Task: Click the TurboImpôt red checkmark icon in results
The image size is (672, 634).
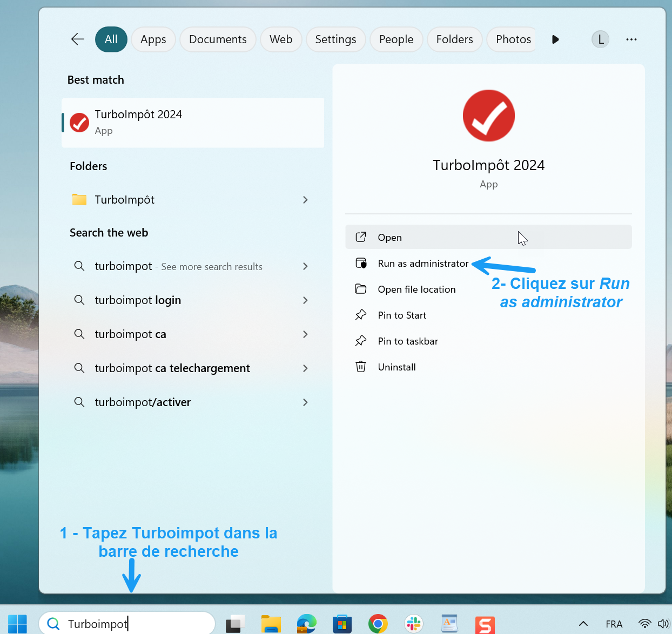Action: tap(79, 123)
